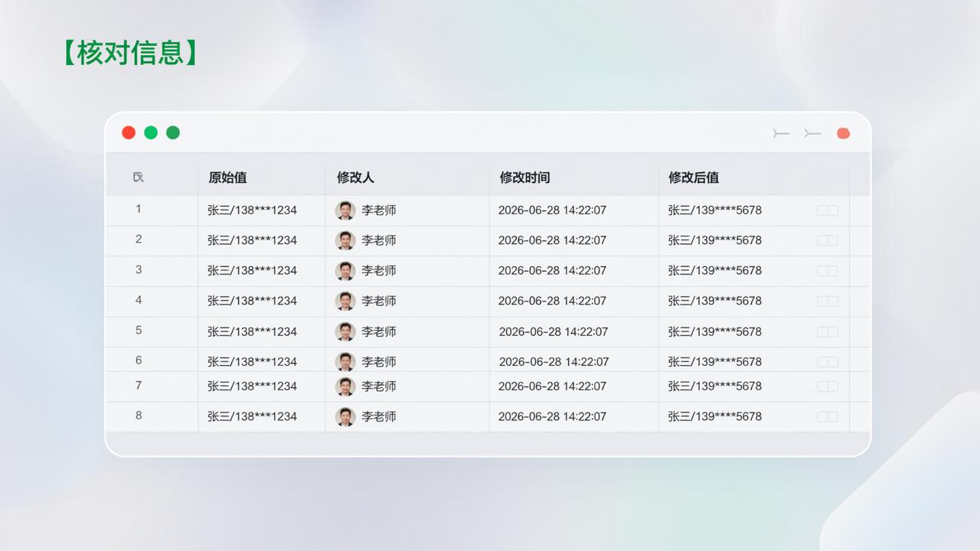
Task: Click the 李老师 name text in row 5
Action: pos(379,332)
